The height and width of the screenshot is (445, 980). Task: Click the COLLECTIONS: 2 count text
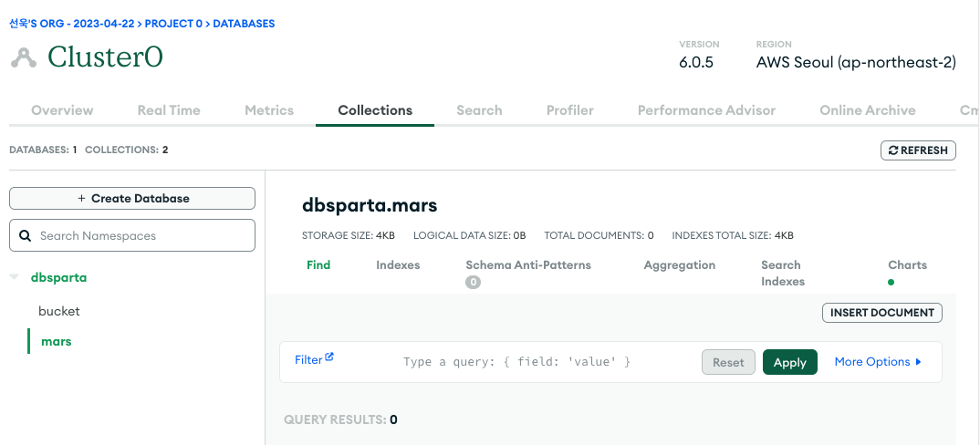coord(126,150)
